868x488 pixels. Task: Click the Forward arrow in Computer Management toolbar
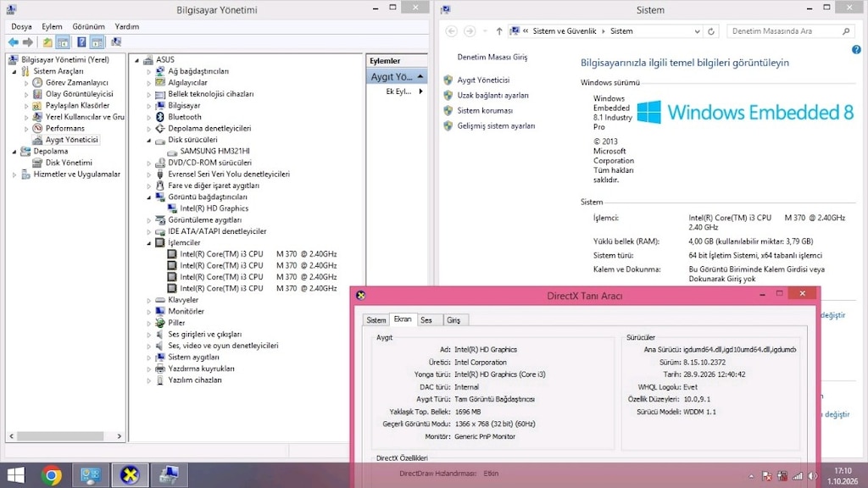28,42
